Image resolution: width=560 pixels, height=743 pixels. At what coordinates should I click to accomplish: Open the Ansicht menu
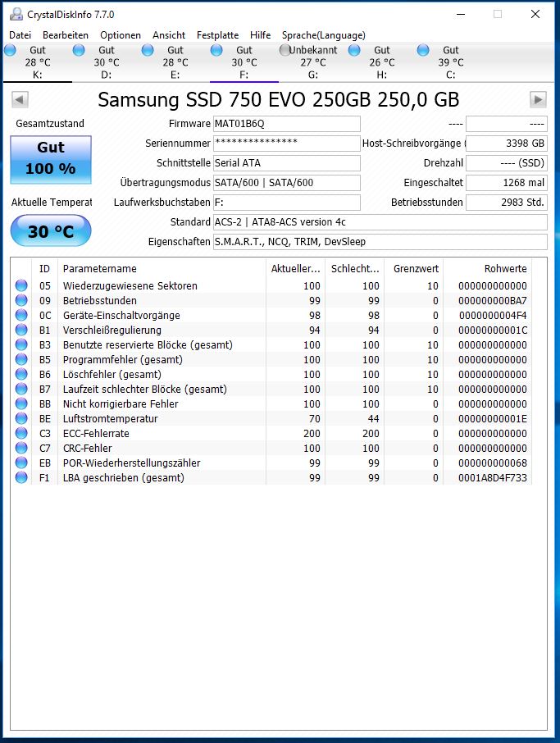[x=169, y=35]
